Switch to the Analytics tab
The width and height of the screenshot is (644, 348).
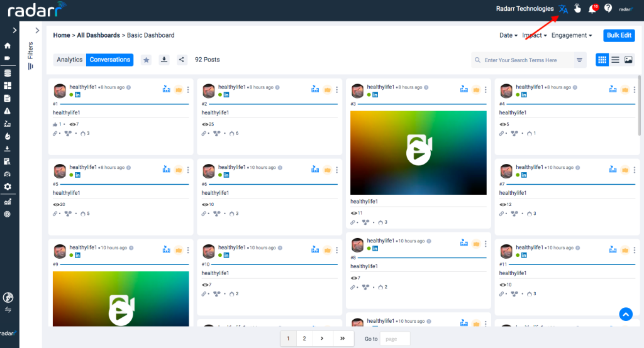coord(69,60)
